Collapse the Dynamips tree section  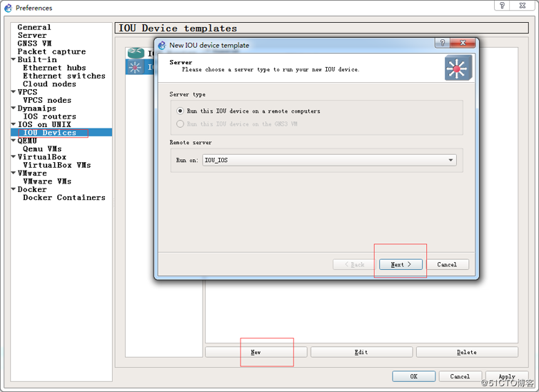(14, 108)
